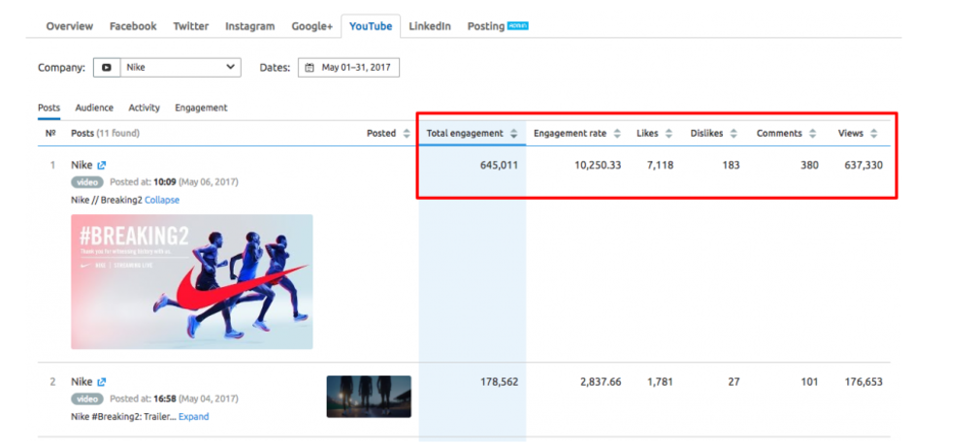
Task: Click posted time 10:09 (May 06, 2017)
Action: click(196, 182)
